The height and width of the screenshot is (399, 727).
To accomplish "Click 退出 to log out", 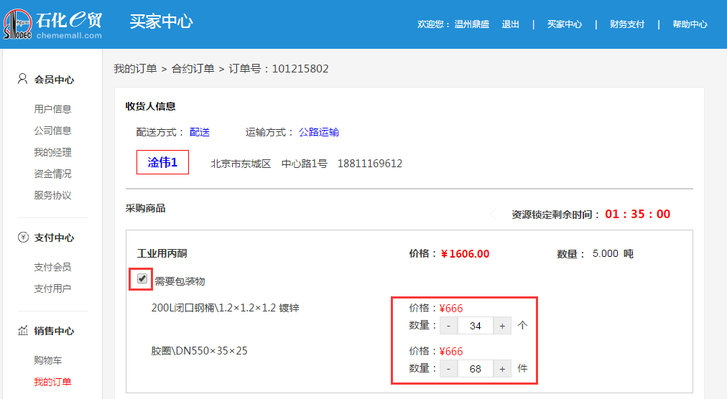I will coord(510,24).
